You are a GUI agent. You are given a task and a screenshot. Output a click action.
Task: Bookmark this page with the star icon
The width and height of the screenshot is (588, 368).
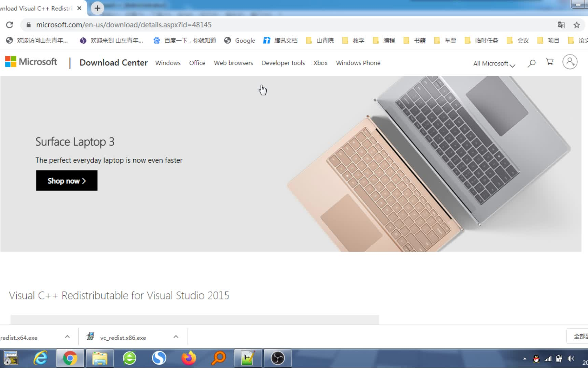(x=576, y=25)
